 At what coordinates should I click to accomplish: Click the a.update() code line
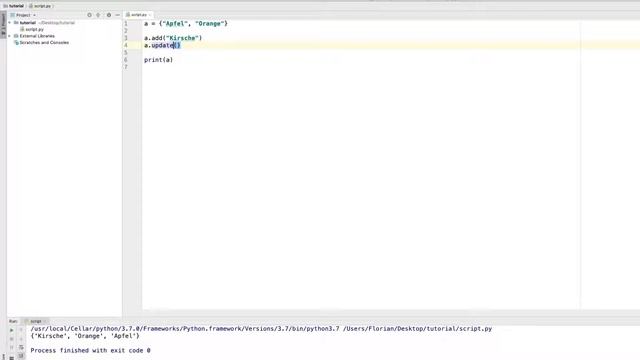tap(162, 45)
